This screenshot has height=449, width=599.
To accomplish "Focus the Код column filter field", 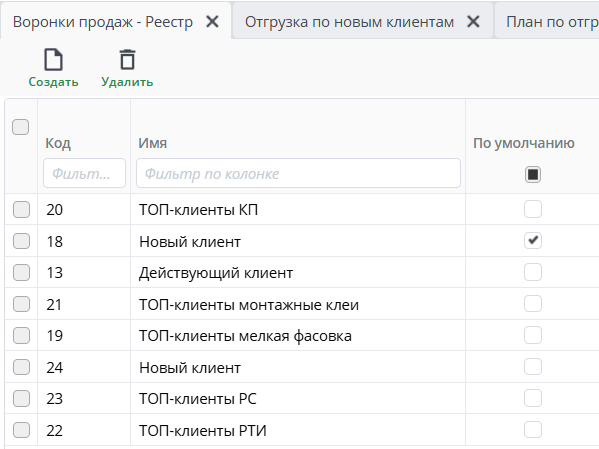I will click(84, 173).
